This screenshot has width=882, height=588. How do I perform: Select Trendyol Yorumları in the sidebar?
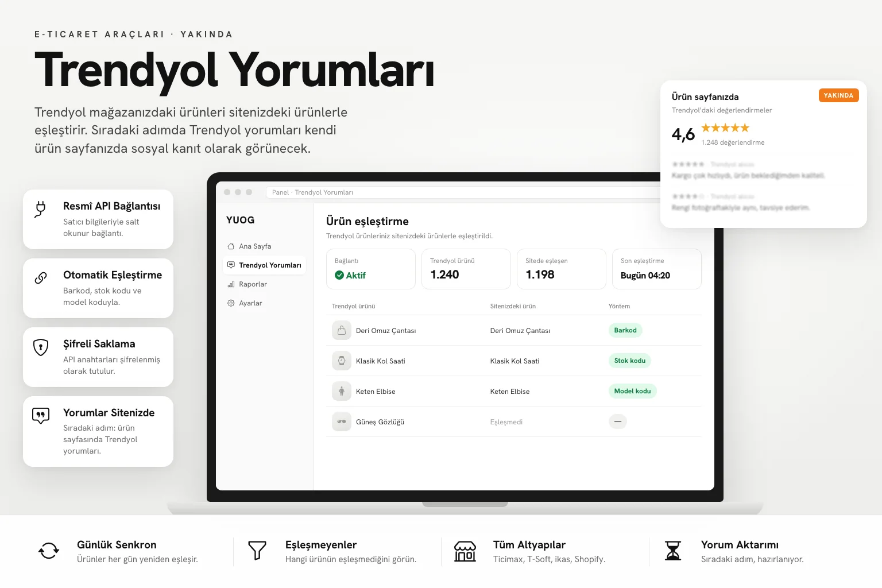point(264,265)
